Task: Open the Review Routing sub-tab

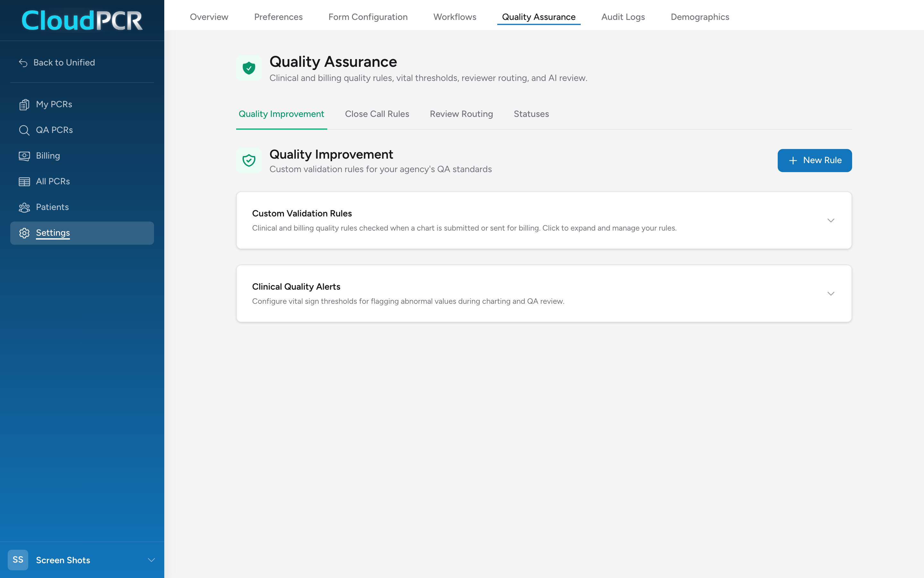Action: 461,114
